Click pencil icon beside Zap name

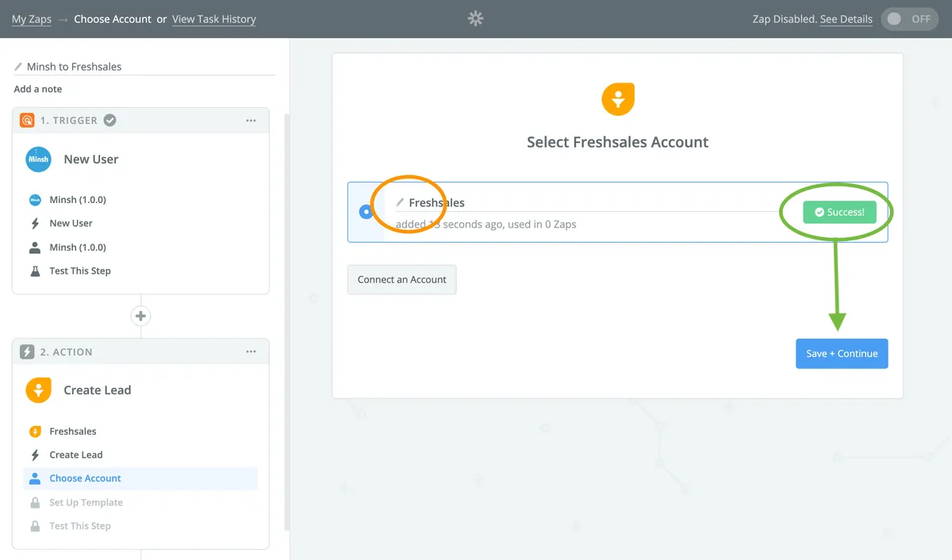(x=18, y=67)
